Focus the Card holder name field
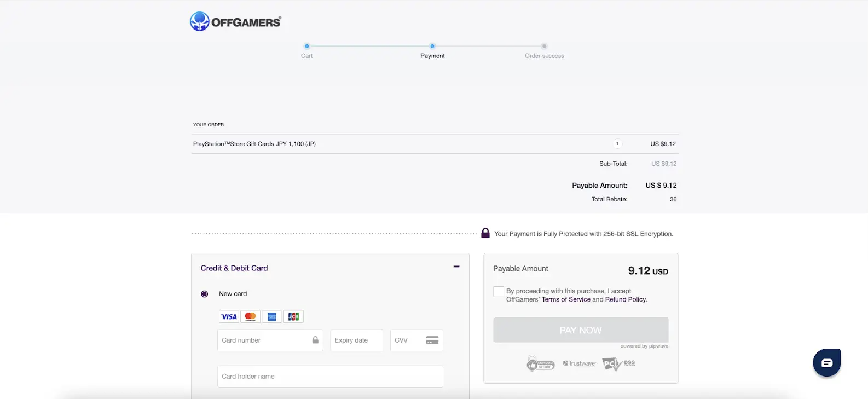This screenshot has width=868, height=399. click(330, 377)
